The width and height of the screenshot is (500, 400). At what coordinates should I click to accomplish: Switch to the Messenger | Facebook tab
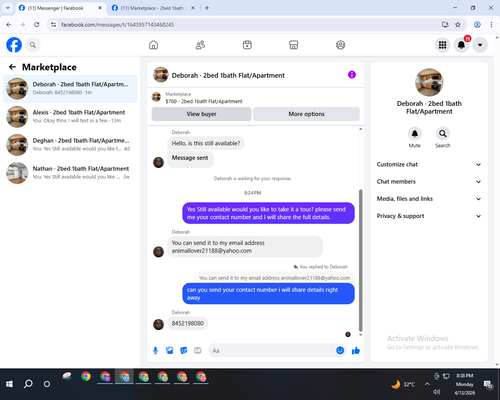pyautogui.click(x=61, y=8)
